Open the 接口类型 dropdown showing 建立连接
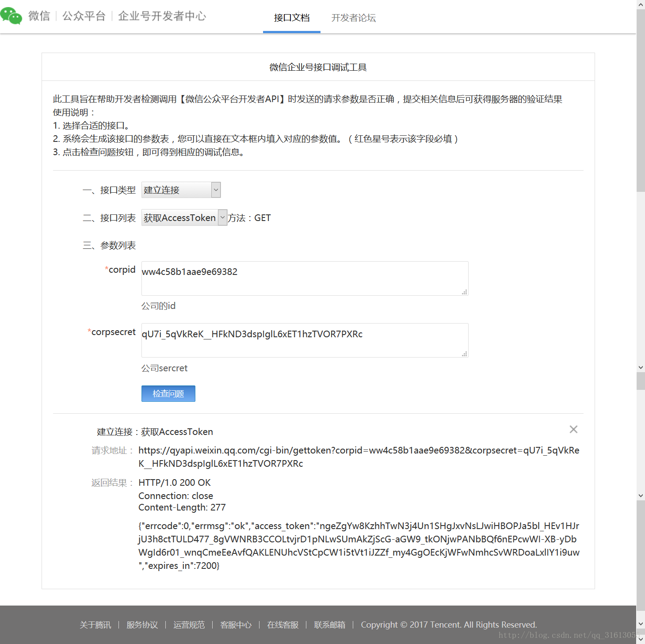 (181, 190)
